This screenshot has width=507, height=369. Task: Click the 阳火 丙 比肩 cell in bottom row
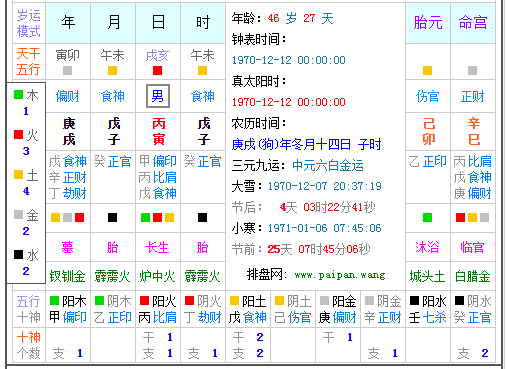point(158,309)
